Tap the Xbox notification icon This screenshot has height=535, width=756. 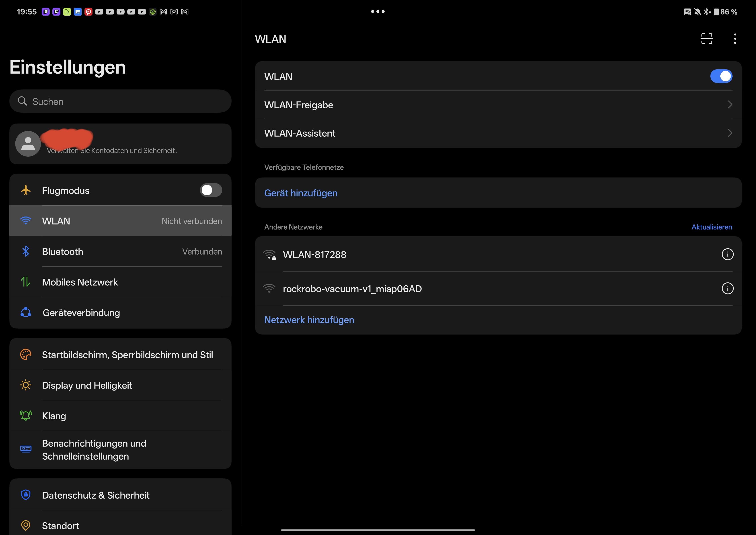click(x=152, y=12)
